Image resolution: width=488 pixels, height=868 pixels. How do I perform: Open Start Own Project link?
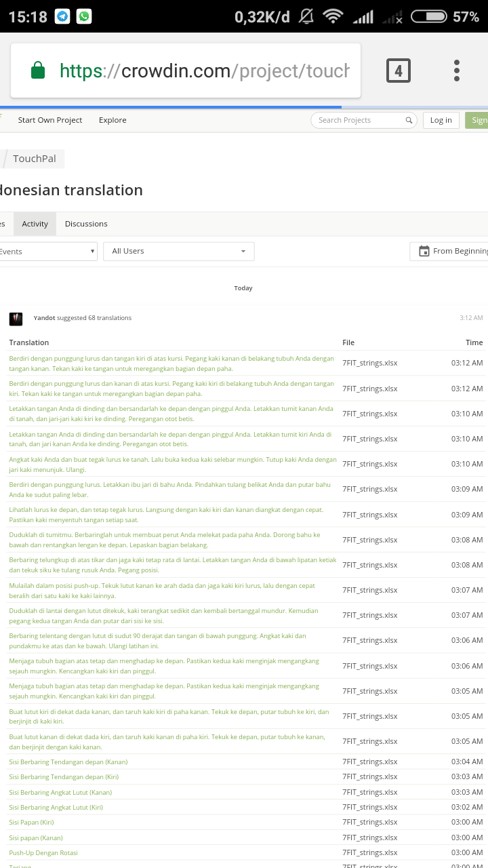[50, 120]
